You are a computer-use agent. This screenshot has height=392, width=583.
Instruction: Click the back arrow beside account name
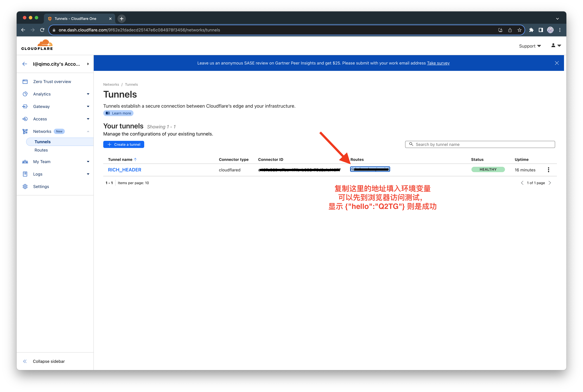[x=24, y=64]
